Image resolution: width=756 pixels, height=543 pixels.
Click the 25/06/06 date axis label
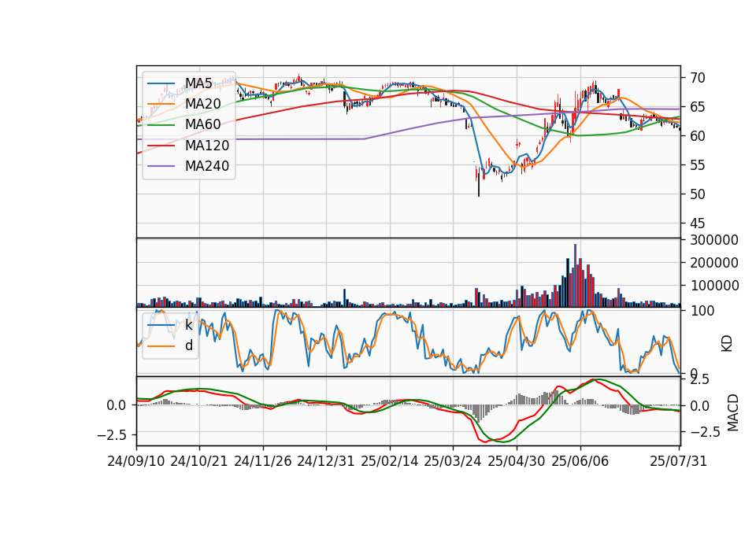[x=580, y=461]
